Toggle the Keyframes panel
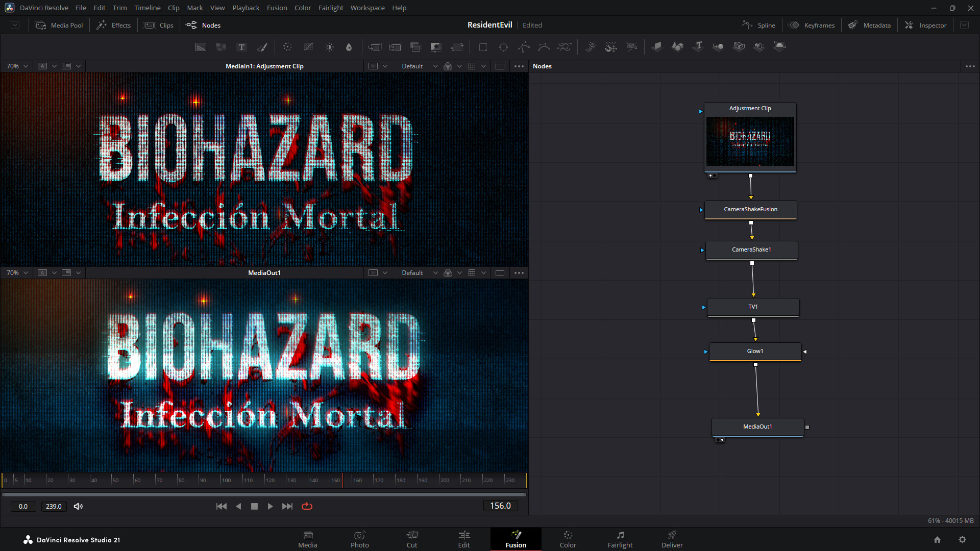 pyautogui.click(x=811, y=25)
